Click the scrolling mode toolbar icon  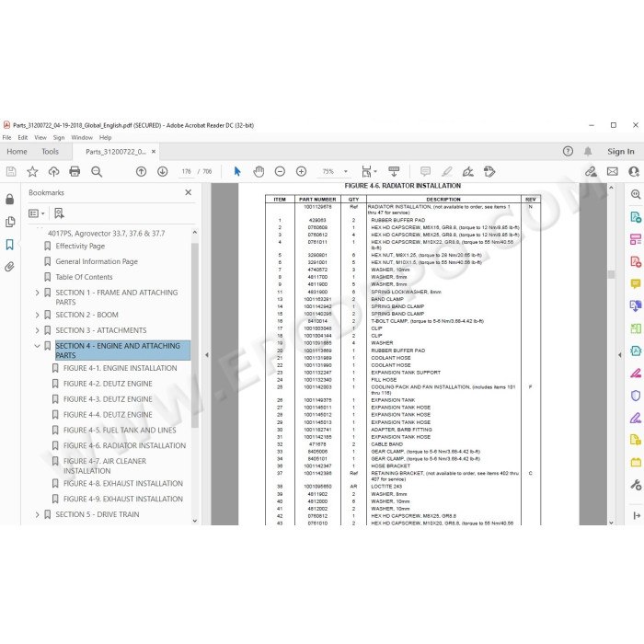click(394, 172)
